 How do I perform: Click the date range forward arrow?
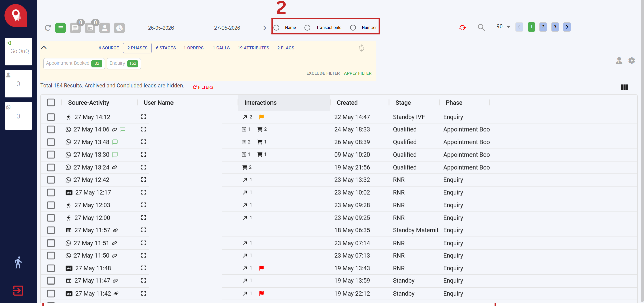point(264,28)
